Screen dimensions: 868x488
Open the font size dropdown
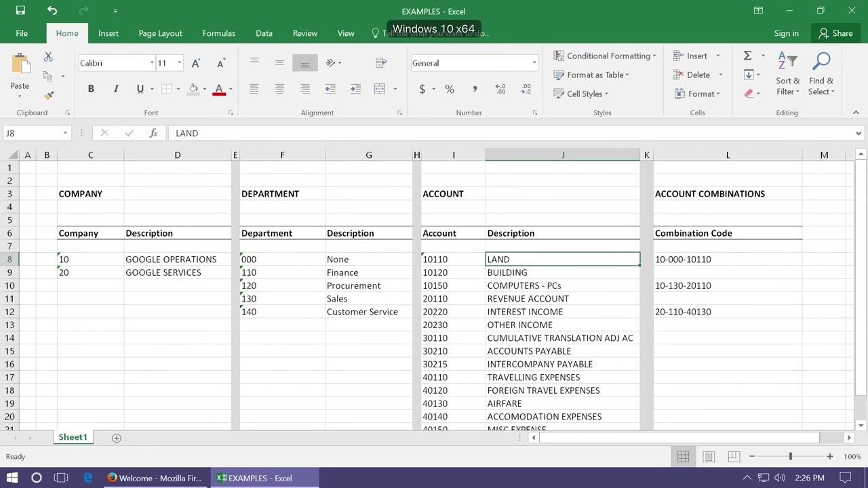tap(179, 63)
